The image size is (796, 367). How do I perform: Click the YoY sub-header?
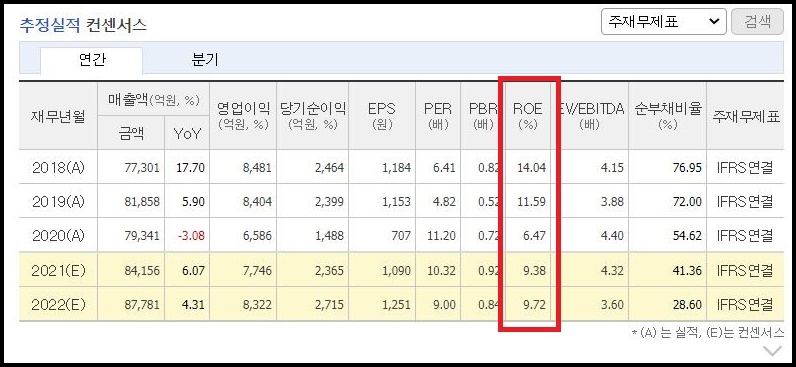[187, 133]
